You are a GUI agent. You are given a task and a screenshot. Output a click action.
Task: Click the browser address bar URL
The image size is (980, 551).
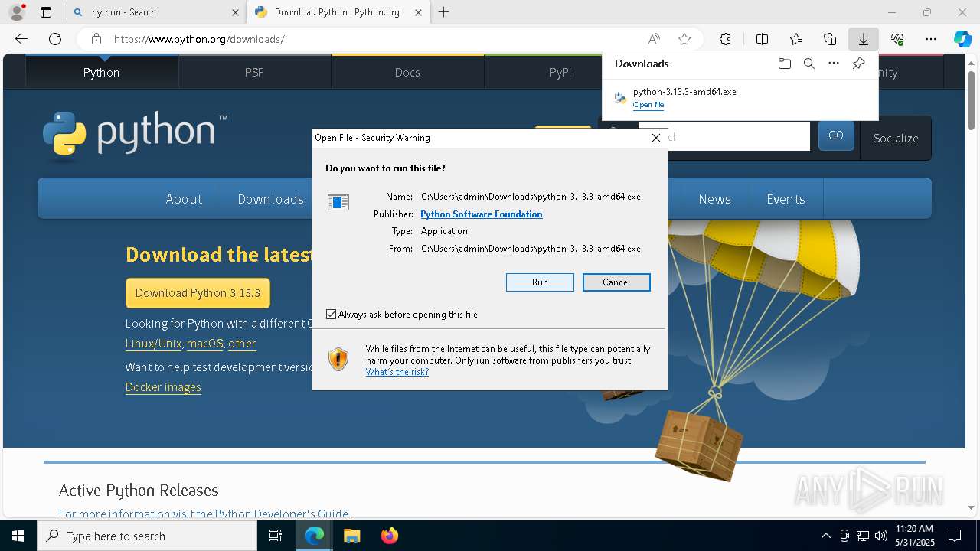pyautogui.click(x=199, y=39)
